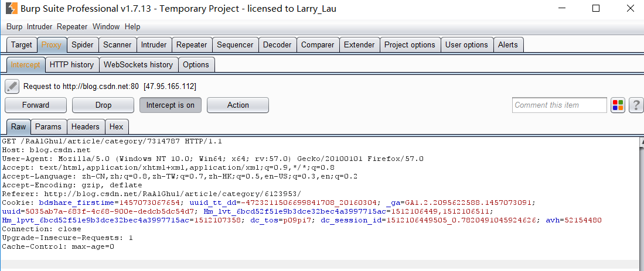Maximize the Burp Suite window
This screenshot has height=271, width=644.
596,8
